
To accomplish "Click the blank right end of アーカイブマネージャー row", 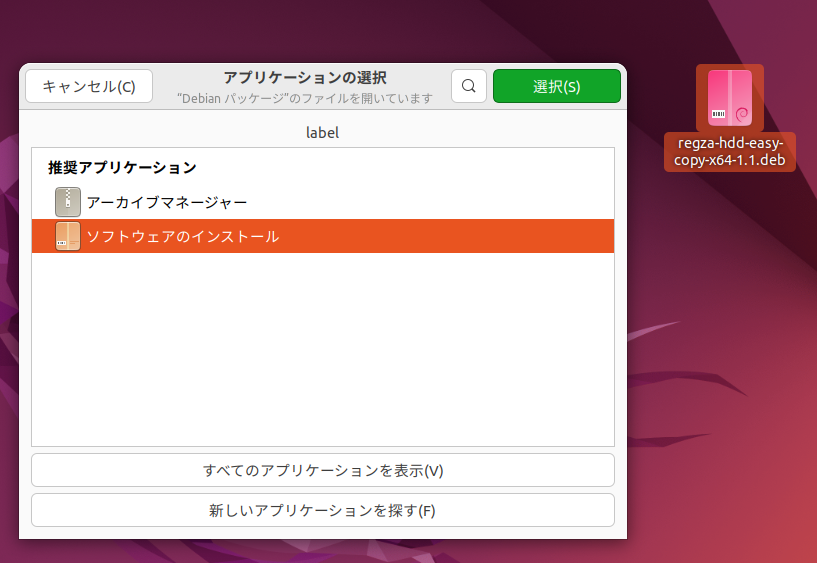I will (500, 202).
